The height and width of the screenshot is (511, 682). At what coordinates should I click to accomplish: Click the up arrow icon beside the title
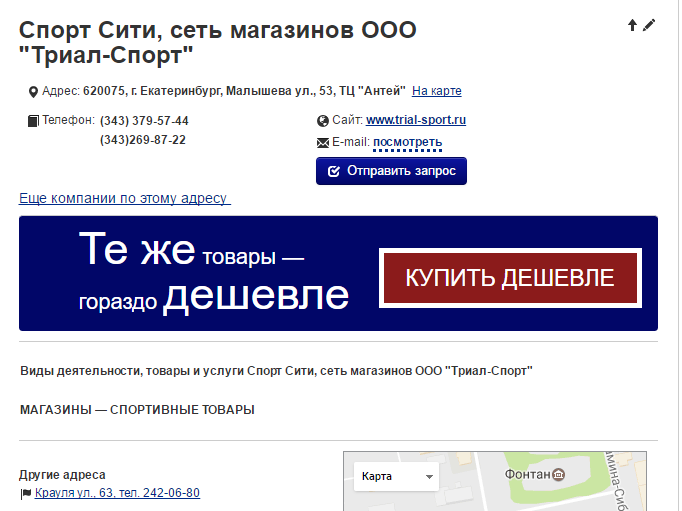632,25
